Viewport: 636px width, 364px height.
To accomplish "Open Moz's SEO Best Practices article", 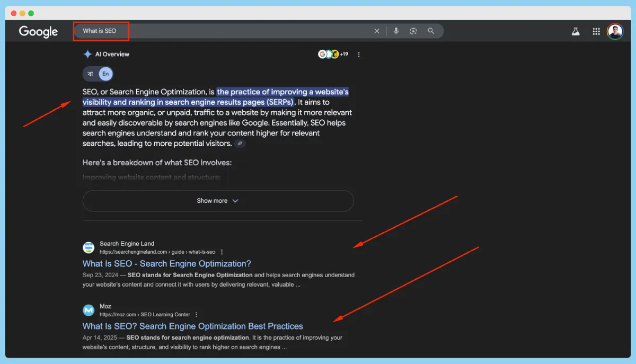I will pyautogui.click(x=192, y=326).
